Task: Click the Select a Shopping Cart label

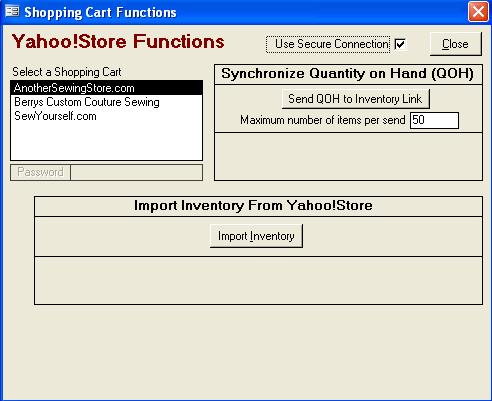Action: 67,72
